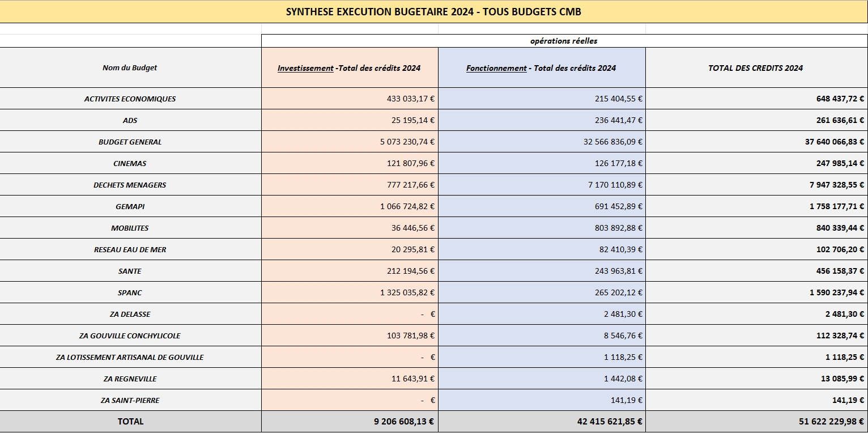Click the title banner SYNTHESE EXECUTION BUGETAIRE 2024
Viewport: 868px width, 433px height.
click(433, 11)
